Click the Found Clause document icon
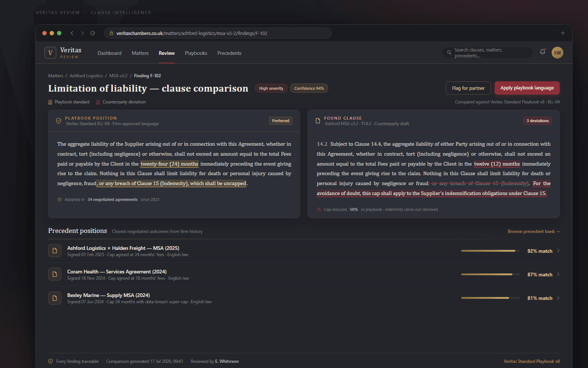 coord(318,121)
